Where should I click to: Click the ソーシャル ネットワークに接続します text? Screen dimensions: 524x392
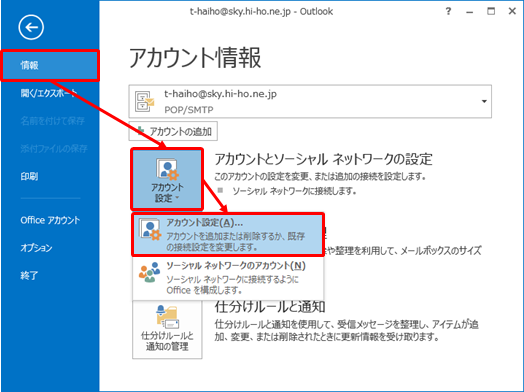click(294, 191)
